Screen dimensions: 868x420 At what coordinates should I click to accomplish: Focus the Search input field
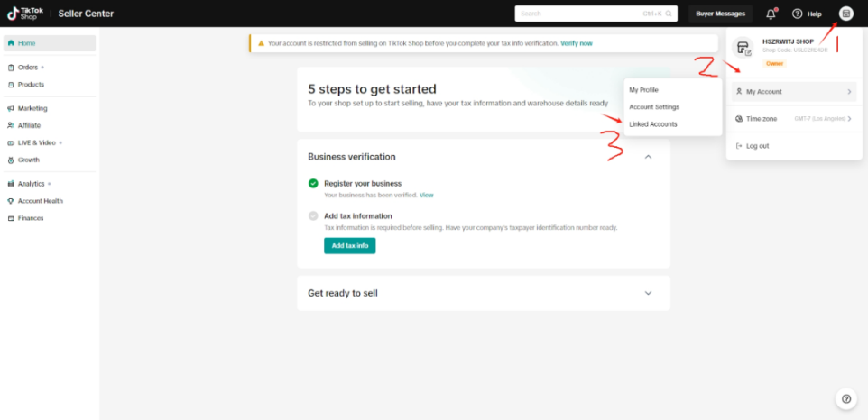(x=596, y=14)
